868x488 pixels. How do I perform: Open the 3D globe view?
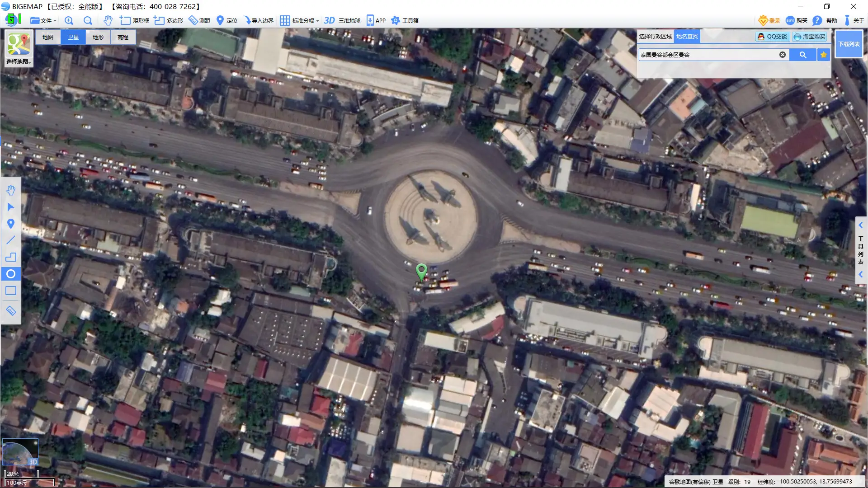pyautogui.click(x=342, y=20)
